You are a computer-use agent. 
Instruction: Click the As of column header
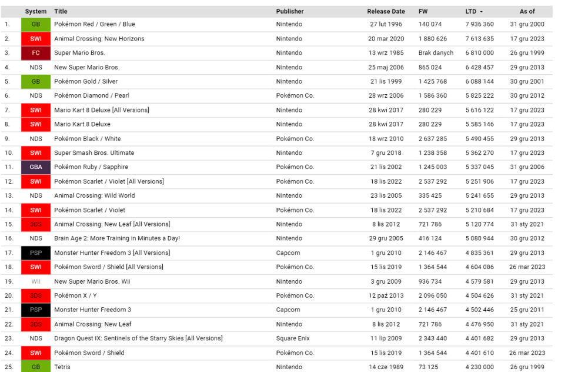click(x=527, y=11)
